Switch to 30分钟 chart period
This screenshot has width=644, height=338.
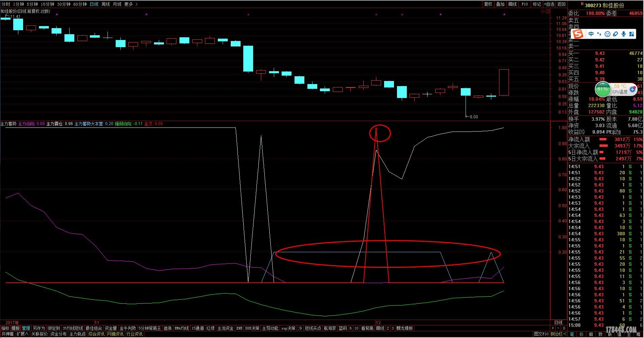[x=64, y=4]
